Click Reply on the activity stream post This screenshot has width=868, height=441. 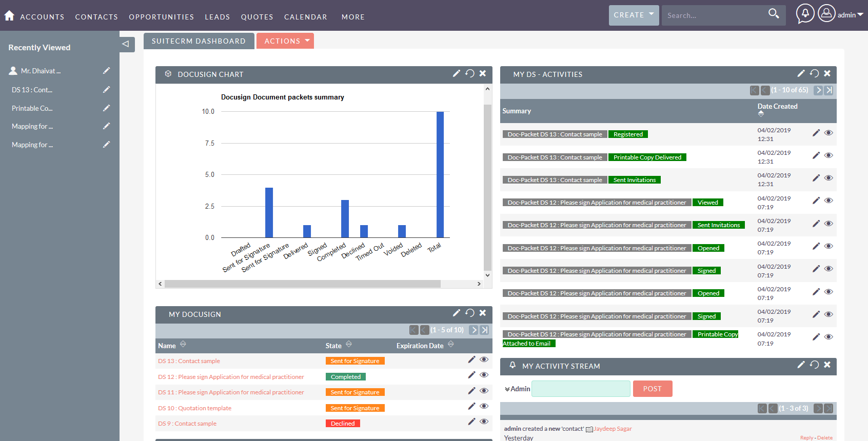coord(806,438)
